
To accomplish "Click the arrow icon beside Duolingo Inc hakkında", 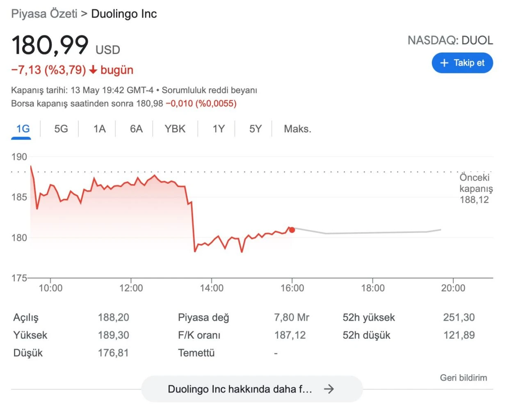I will point(329,389).
